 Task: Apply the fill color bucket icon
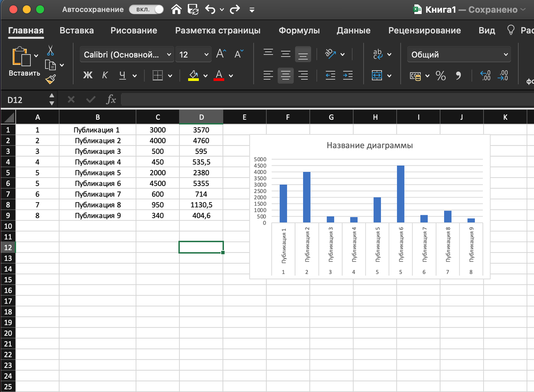[x=194, y=75]
